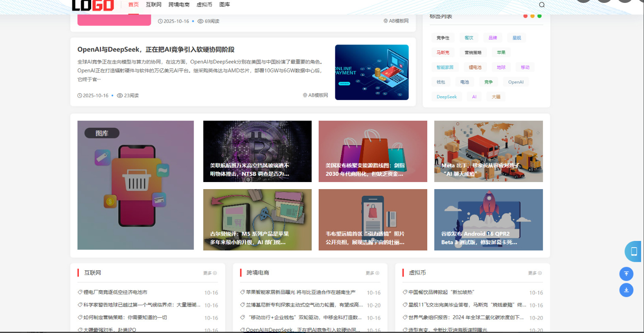Expand 更多 in the 虚拟币 section
The image size is (644, 333).
535,273
